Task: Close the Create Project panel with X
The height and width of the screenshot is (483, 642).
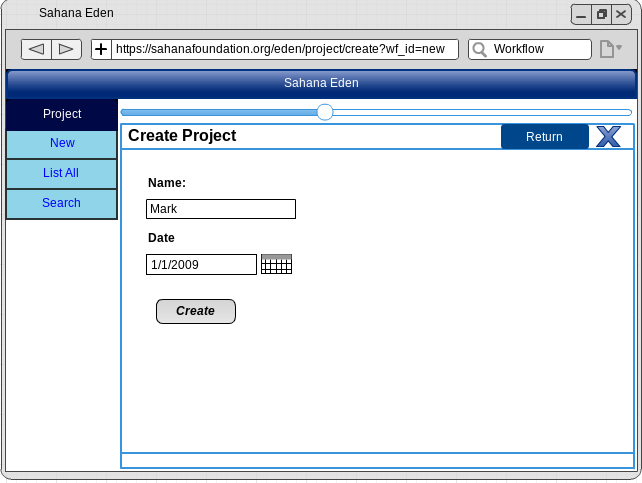Action: (608, 137)
